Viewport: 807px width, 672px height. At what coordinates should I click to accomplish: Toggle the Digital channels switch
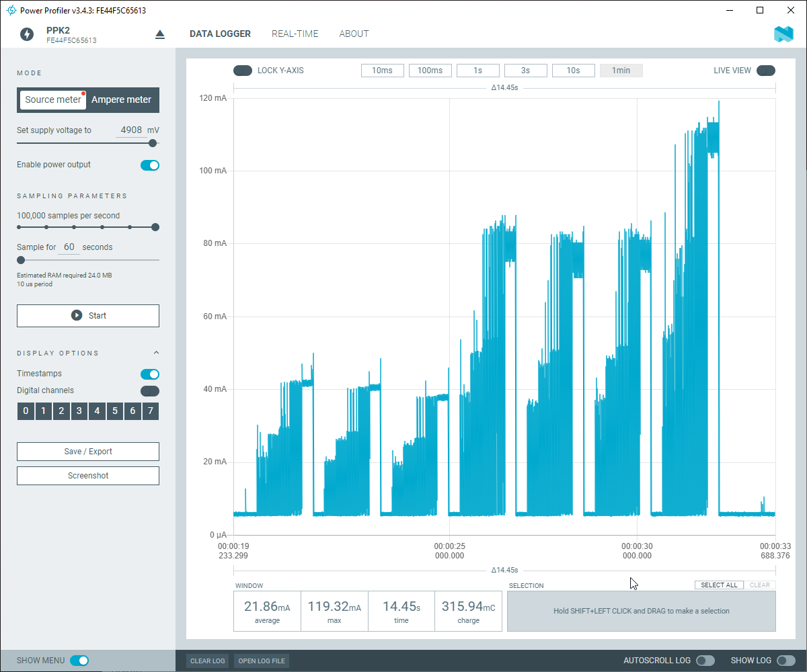[x=150, y=391]
